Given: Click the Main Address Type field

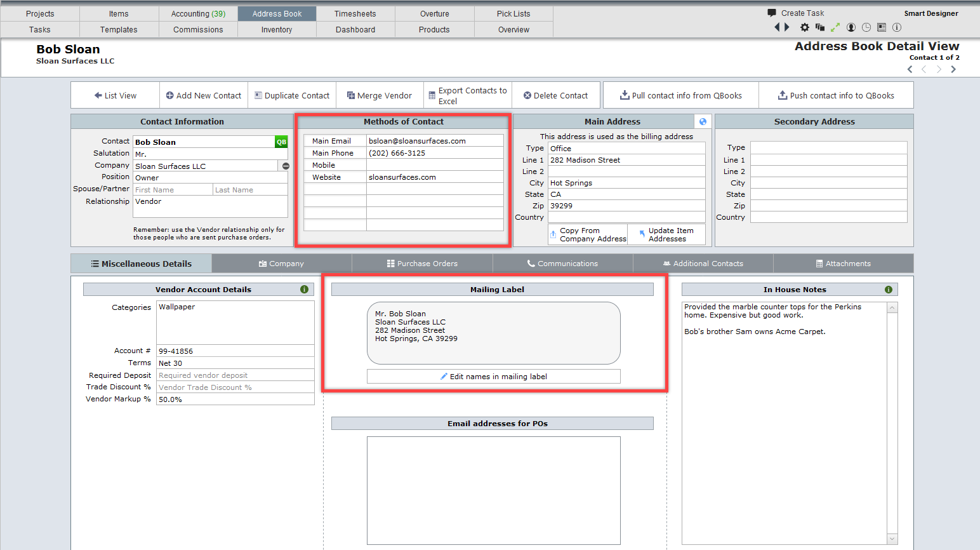Looking at the screenshot, I should [x=626, y=148].
